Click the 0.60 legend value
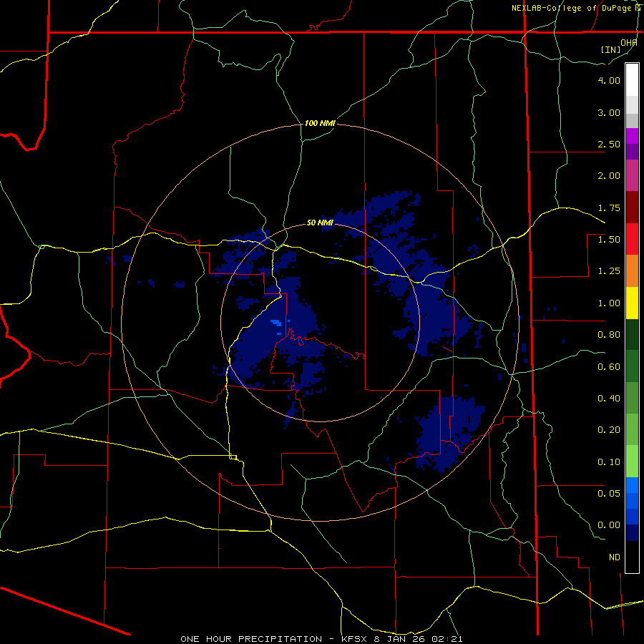 coord(609,367)
